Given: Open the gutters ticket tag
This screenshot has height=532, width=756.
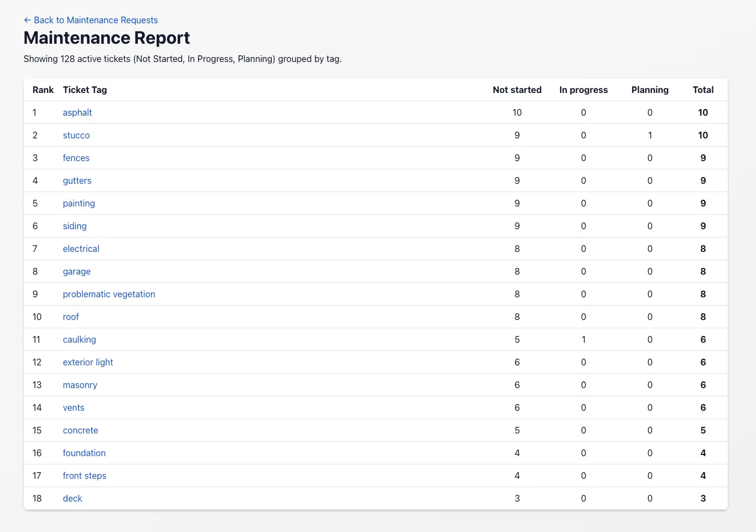Looking at the screenshot, I should pos(77,180).
